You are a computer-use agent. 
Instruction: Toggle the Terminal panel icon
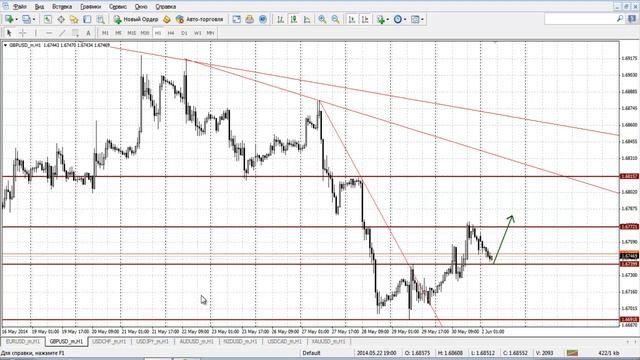(x=87, y=19)
